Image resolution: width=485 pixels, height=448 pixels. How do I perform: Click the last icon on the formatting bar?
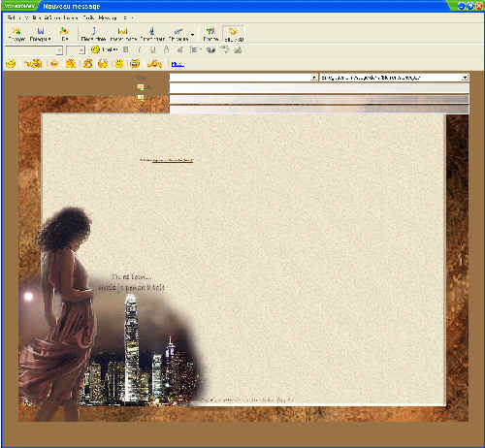238,49
